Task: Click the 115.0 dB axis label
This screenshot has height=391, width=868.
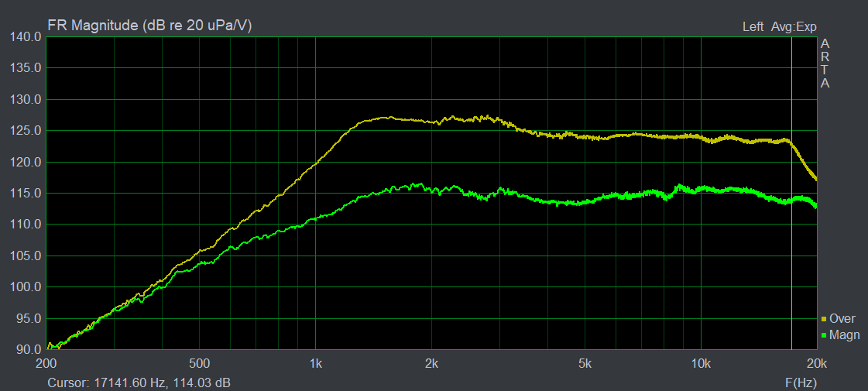Action: tap(26, 194)
